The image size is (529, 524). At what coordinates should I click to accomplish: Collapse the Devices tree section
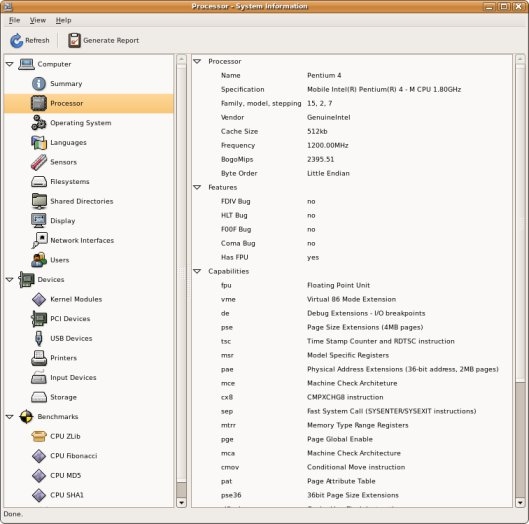pyautogui.click(x=9, y=279)
